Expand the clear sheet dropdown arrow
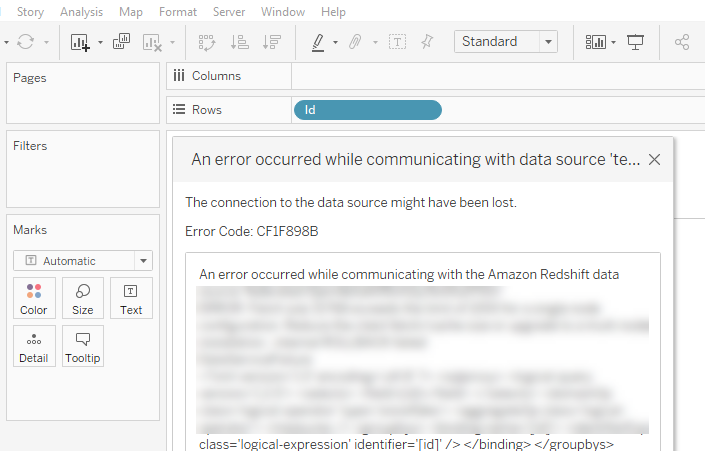 pos(172,42)
